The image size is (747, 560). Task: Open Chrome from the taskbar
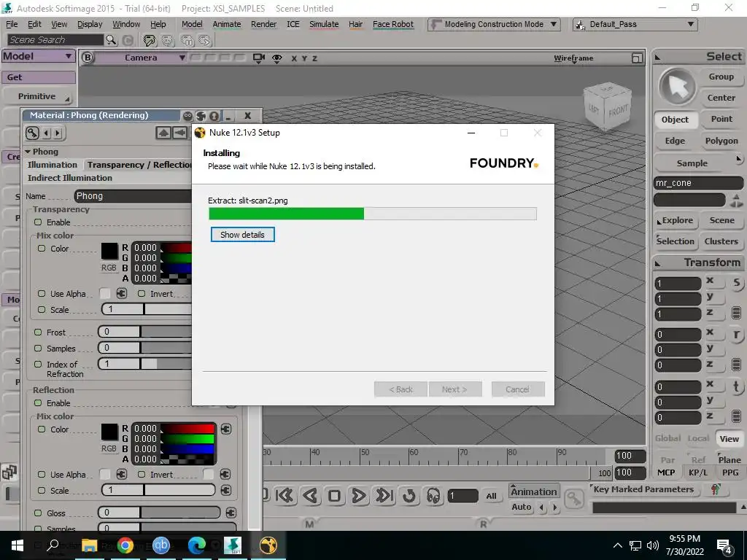pyautogui.click(x=125, y=545)
